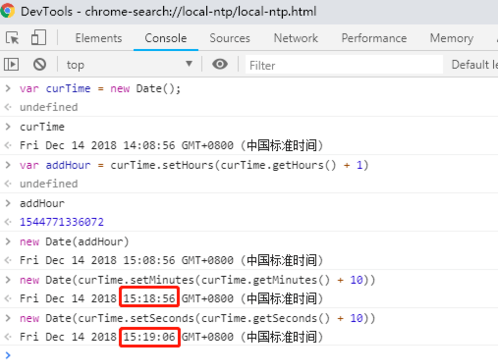This screenshot has width=498, height=364.
Task: Click the output with time 15:08:56
Action: point(171,260)
